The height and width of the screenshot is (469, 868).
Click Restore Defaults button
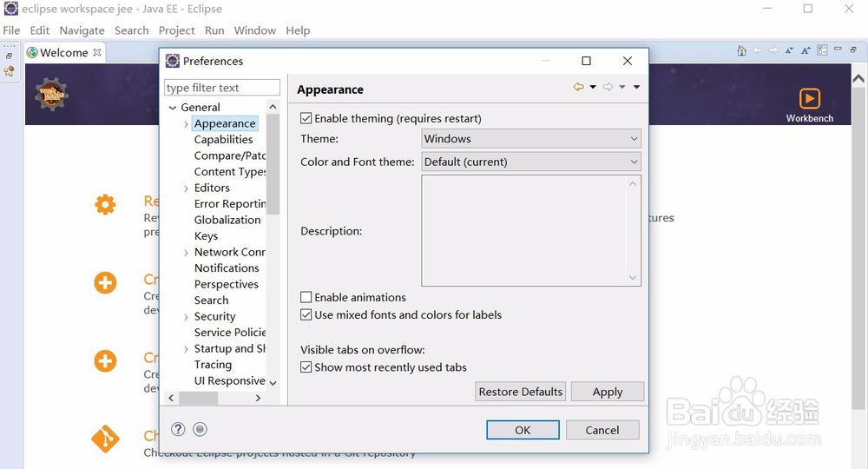[520, 392]
